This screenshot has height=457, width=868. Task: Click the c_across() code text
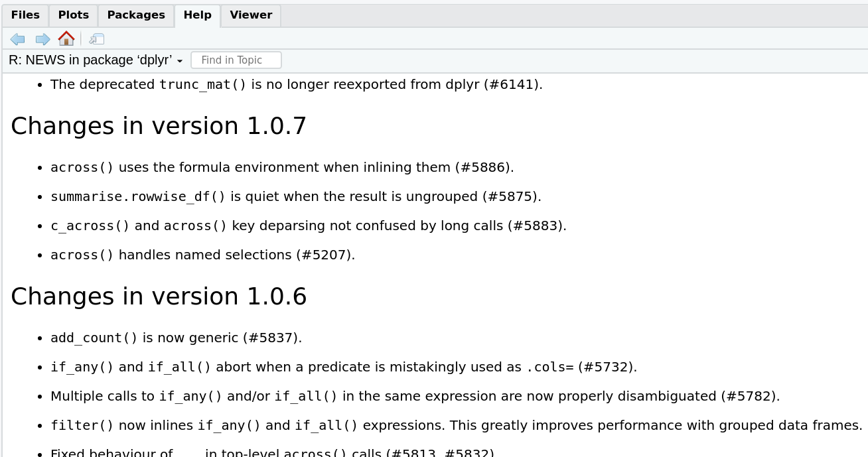(90, 226)
